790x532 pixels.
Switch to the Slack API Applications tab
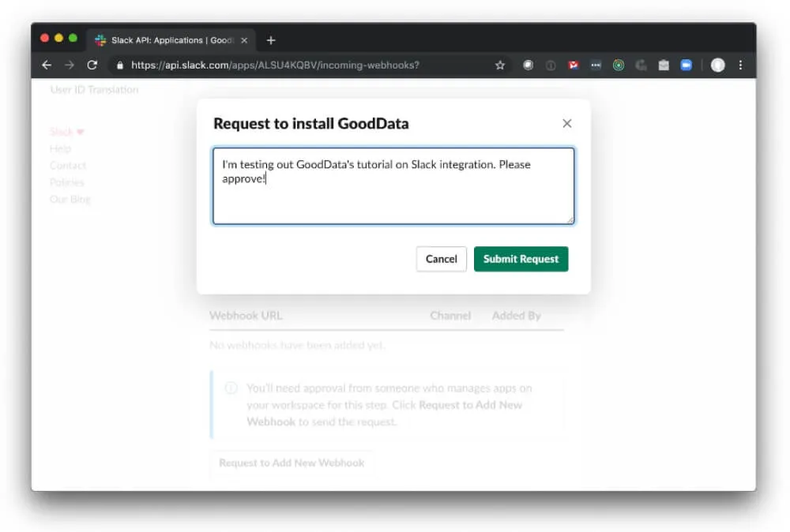click(170, 39)
